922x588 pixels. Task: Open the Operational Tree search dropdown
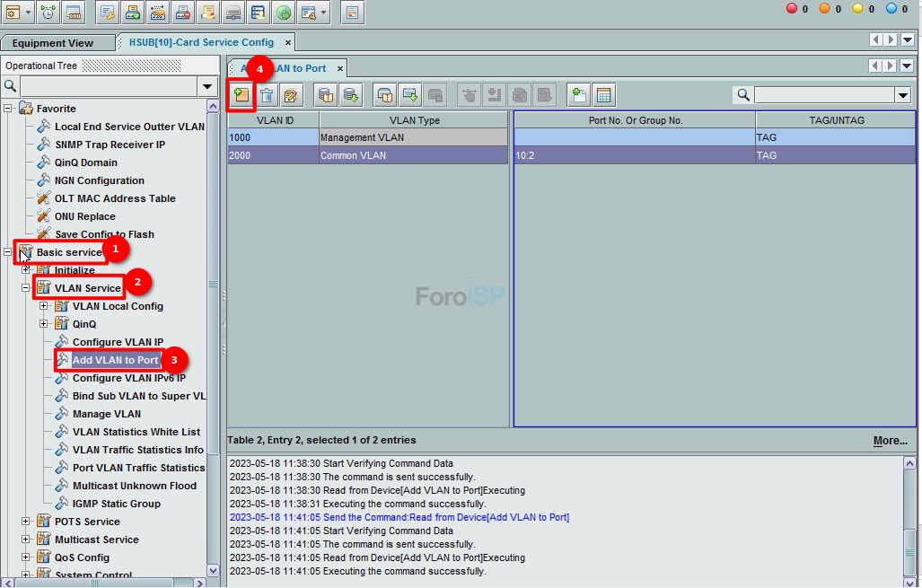208,86
